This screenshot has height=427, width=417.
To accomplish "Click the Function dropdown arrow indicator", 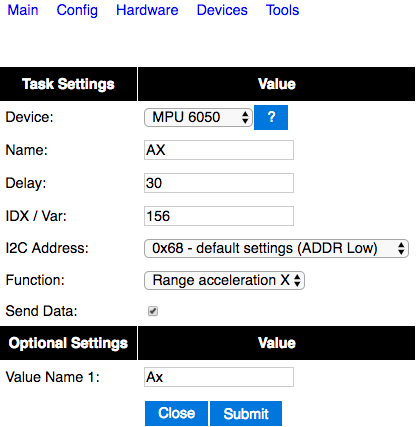I will 297,280.
